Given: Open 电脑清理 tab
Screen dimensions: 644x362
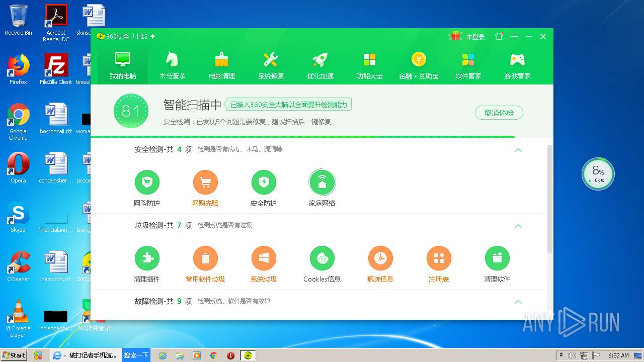Looking at the screenshot, I should click(x=221, y=65).
